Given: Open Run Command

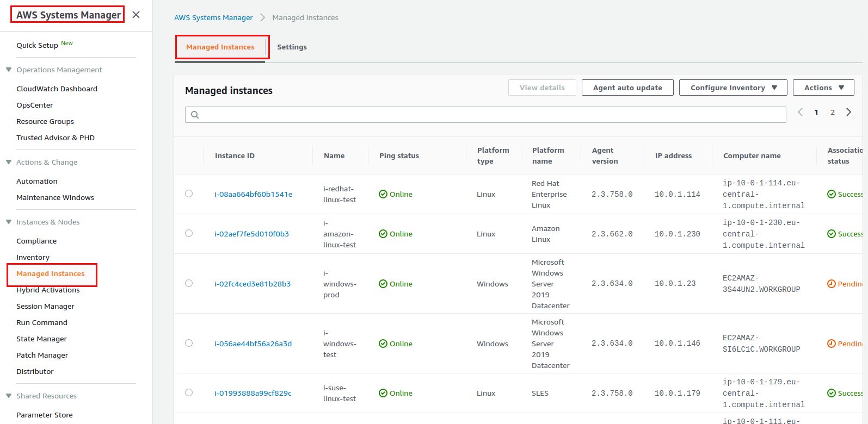Looking at the screenshot, I should (x=42, y=322).
